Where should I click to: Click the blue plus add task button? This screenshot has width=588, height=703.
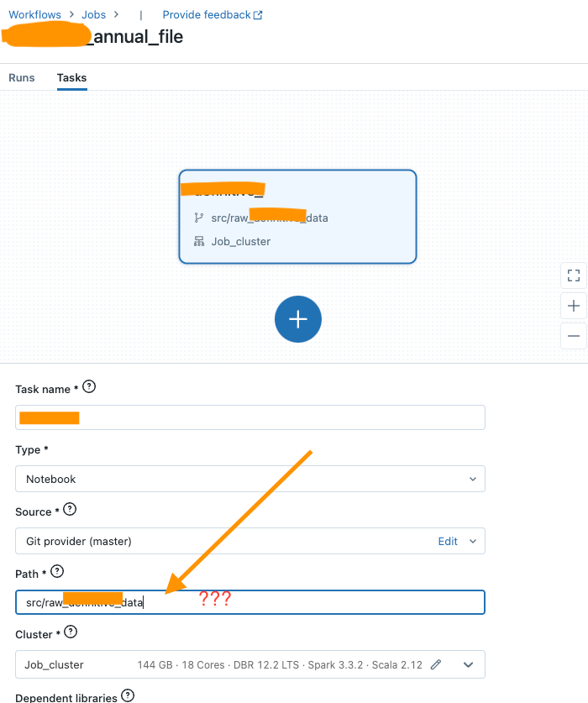point(298,319)
